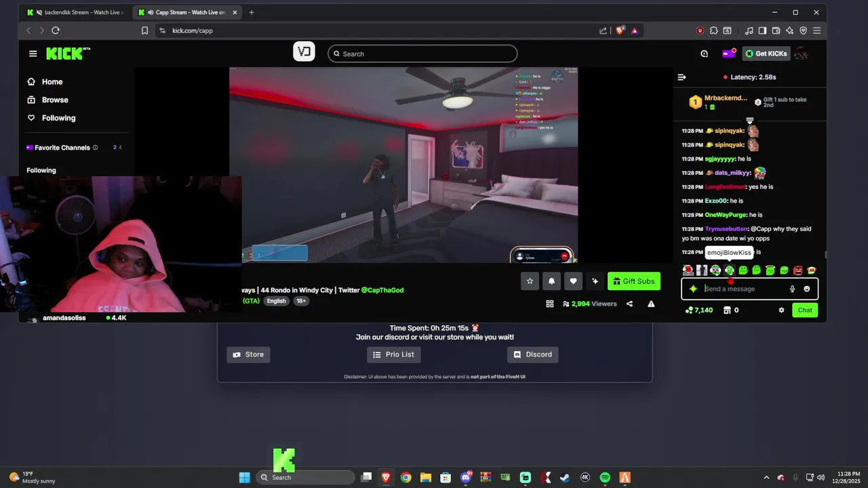The image size is (868, 488).
Task: Open Spotify from the taskbar
Action: tap(605, 477)
